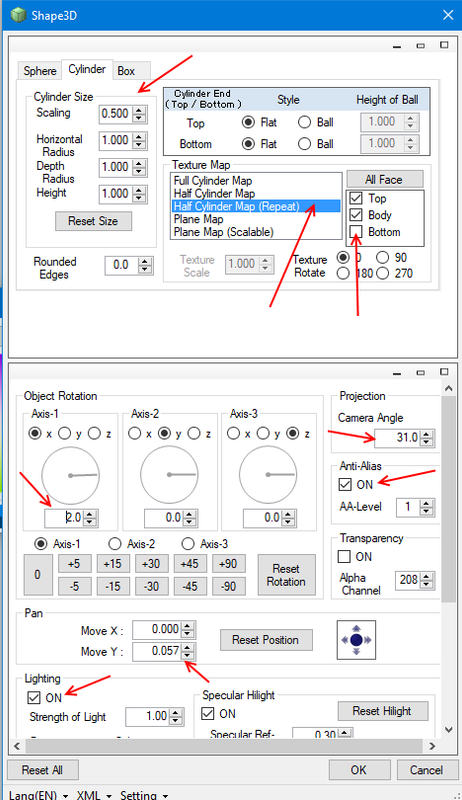This screenshot has width=462, height=800.
Task: Adjust the AA-Level spinner arrows
Action: pos(427,507)
